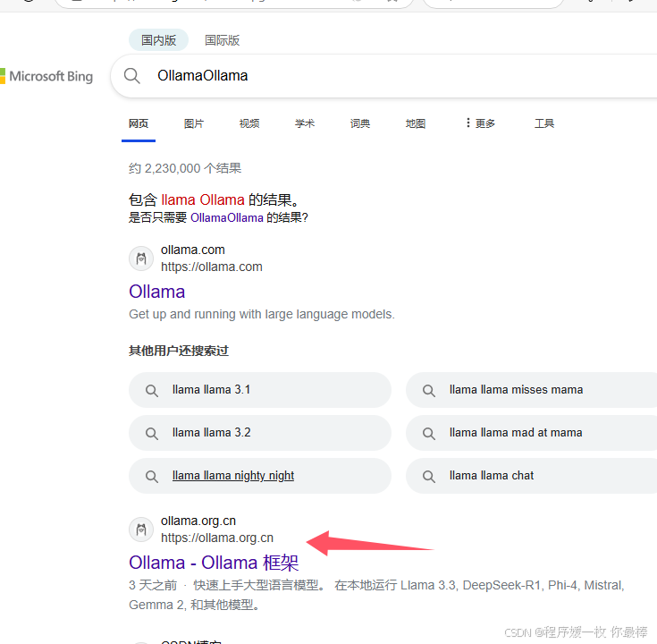Open the 工具 tools menu
Image resolution: width=657 pixels, height=644 pixels.
click(x=544, y=123)
